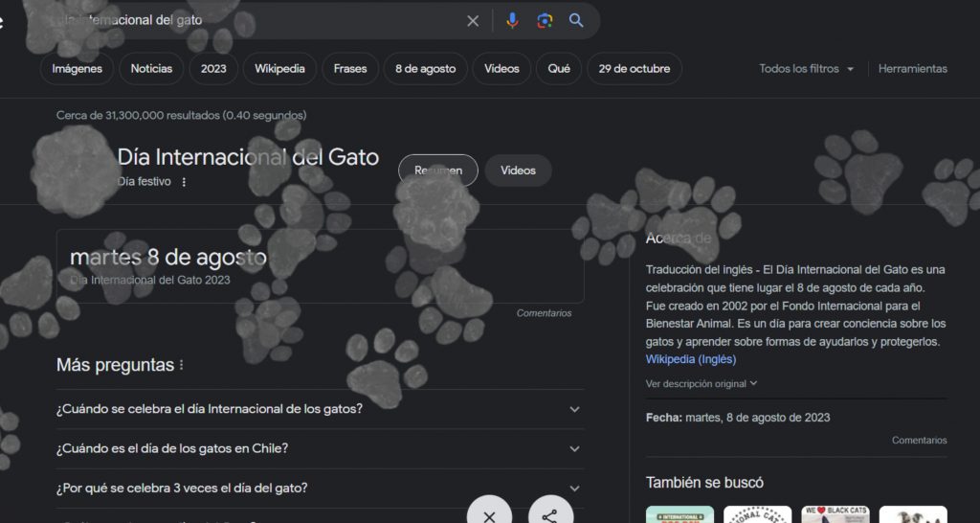This screenshot has width=980, height=523.
Task: Click Comentarios below the date card
Action: click(x=544, y=313)
